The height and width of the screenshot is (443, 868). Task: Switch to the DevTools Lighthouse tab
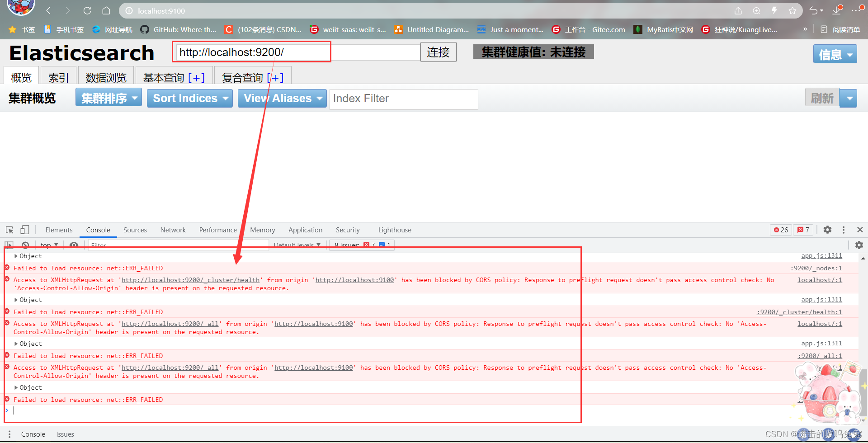click(395, 230)
